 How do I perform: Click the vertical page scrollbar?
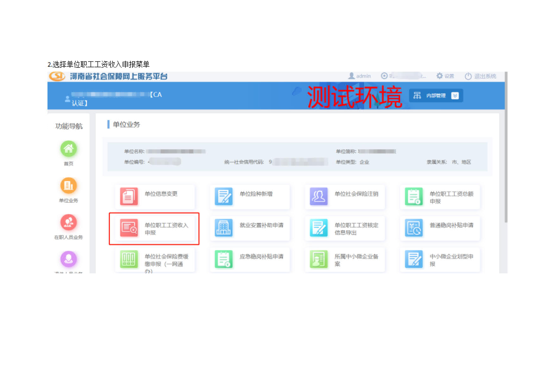tap(506, 147)
